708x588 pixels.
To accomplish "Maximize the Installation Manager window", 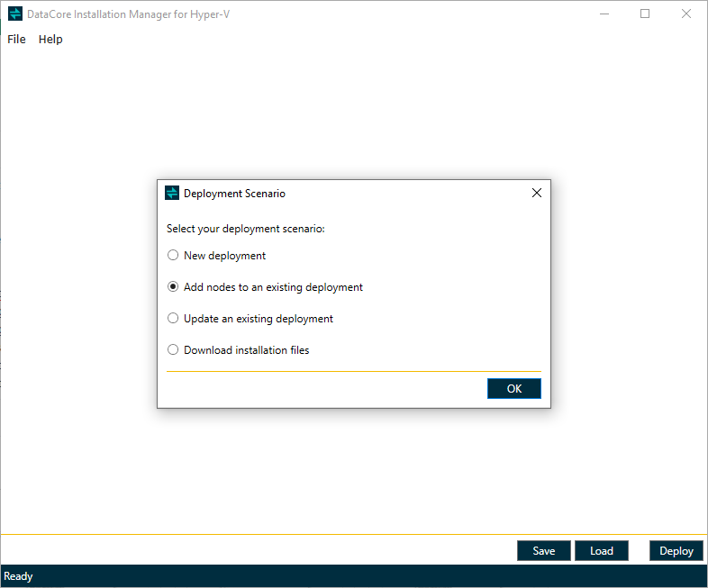I will (645, 14).
